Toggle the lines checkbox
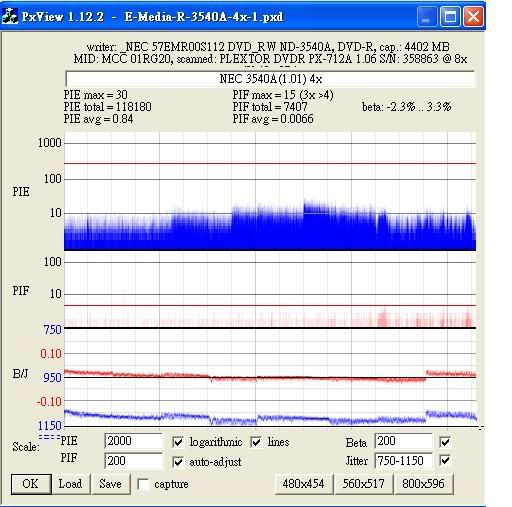The image size is (512, 507). click(256, 442)
